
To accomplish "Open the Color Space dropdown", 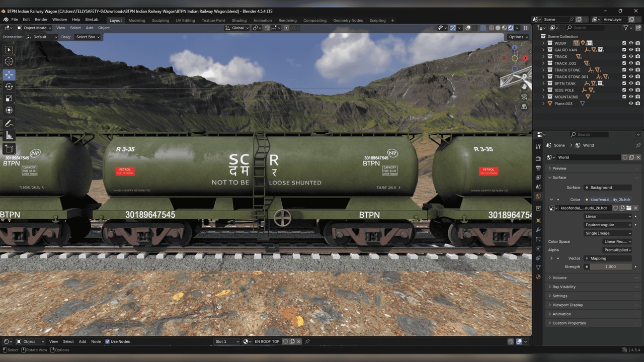I will tap(617, 241).
